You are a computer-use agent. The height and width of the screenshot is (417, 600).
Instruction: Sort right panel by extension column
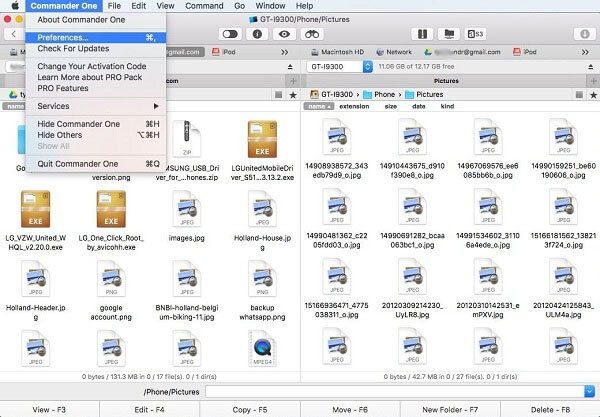tap(354, 106)
